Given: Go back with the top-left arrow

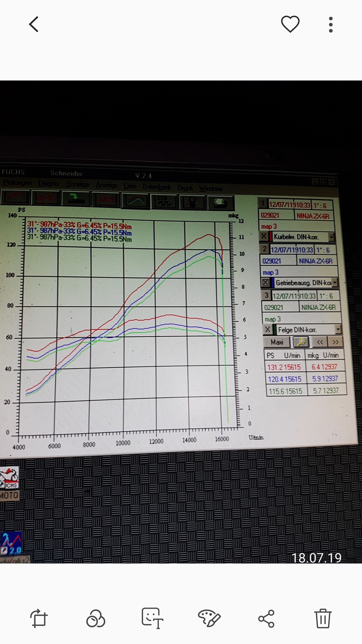Looking at the screenshot, I should coord(34,24).
